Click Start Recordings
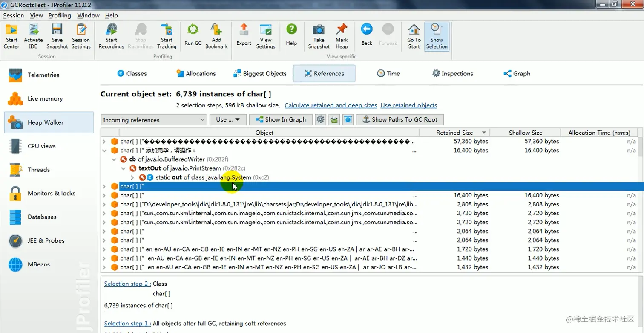This screenshot has height=333, width=644. click(111, 36)
